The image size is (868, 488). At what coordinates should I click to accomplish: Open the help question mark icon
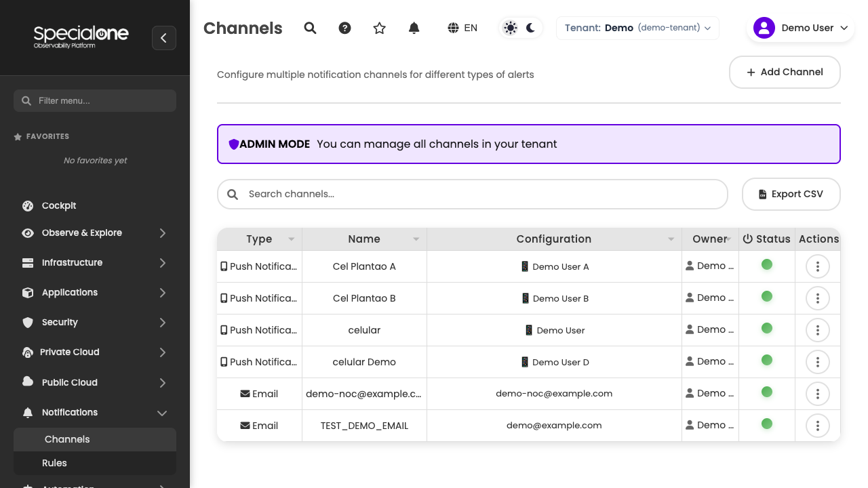(x=344, y=28)
